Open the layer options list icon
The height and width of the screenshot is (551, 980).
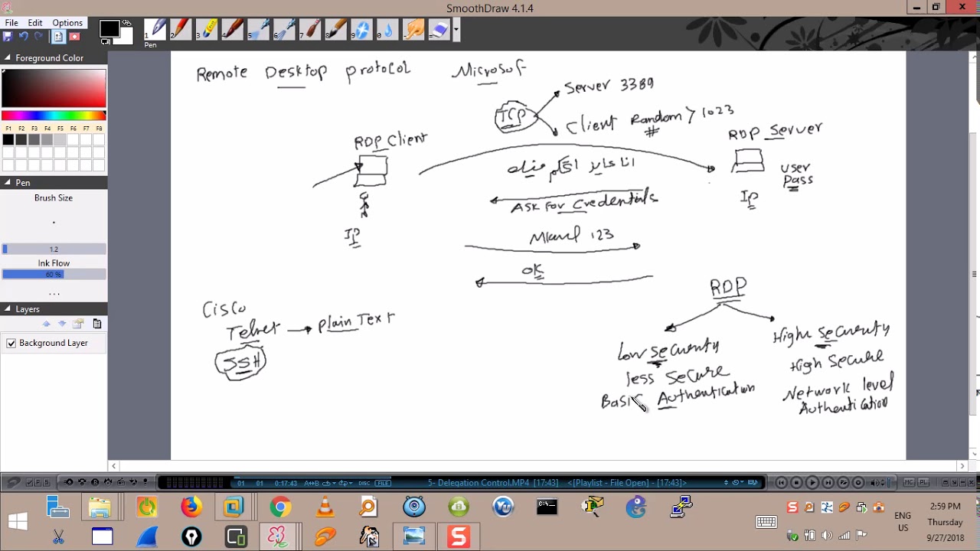[x=96, y=324]
